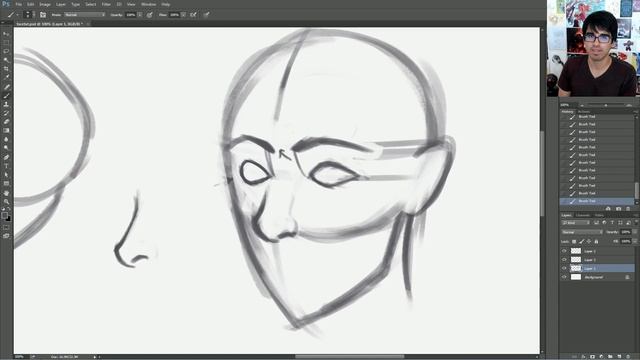Select the Gradient tool
This screenshot has height=360, width=640.
click(x=6, y=130)
